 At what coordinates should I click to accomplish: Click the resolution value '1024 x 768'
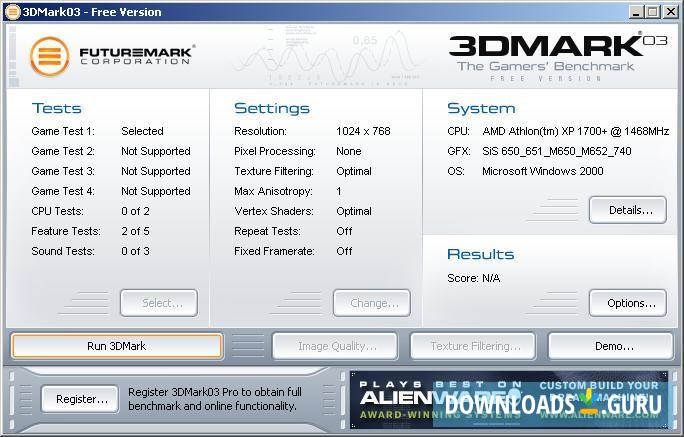pos(363,131)
